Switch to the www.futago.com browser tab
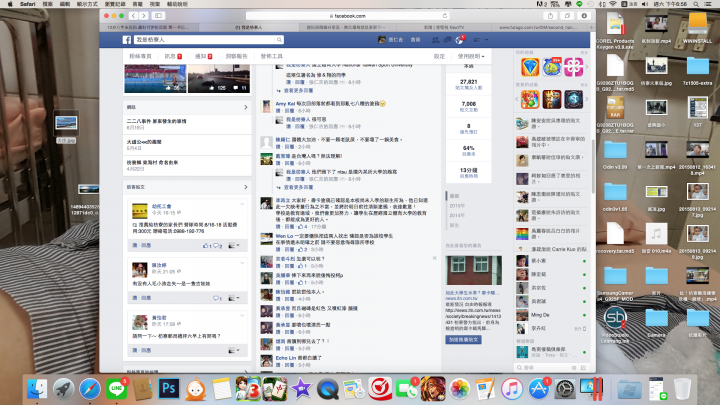This screenshot has width=720, height=405. [x=538, y=28]
